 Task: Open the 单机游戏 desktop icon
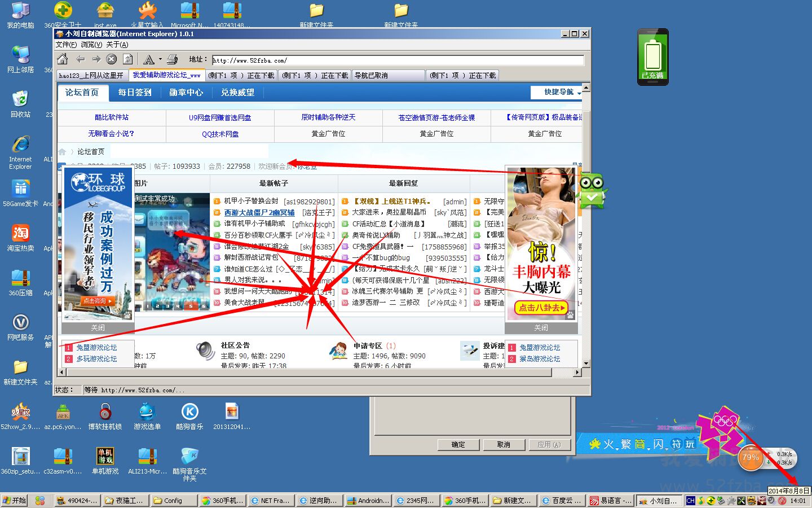coord(105,461)
